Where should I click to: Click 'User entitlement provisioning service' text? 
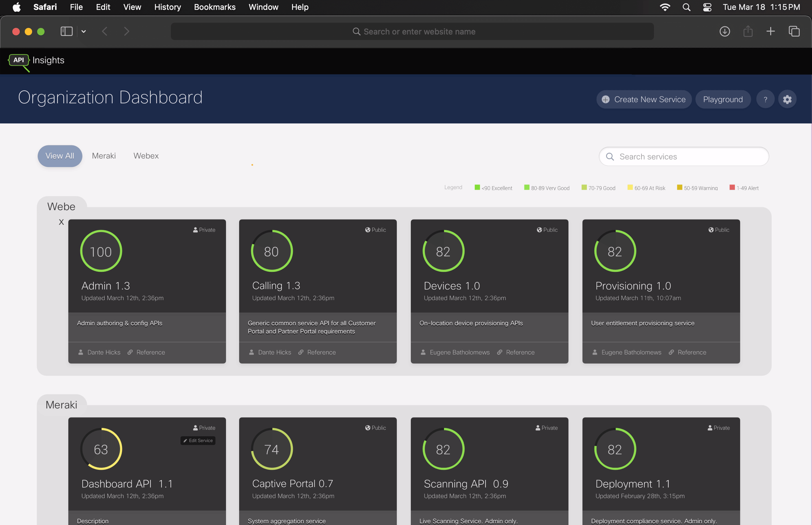click(x=643, y=323)
